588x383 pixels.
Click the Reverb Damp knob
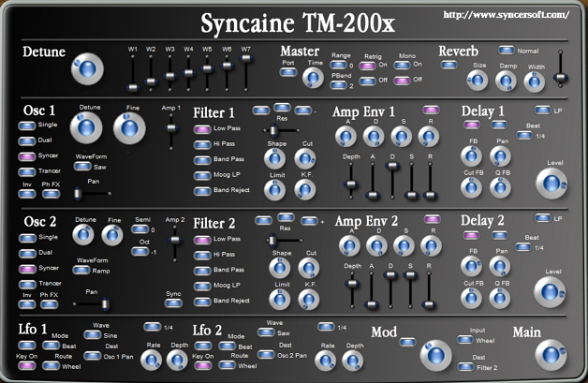[506, 81]
